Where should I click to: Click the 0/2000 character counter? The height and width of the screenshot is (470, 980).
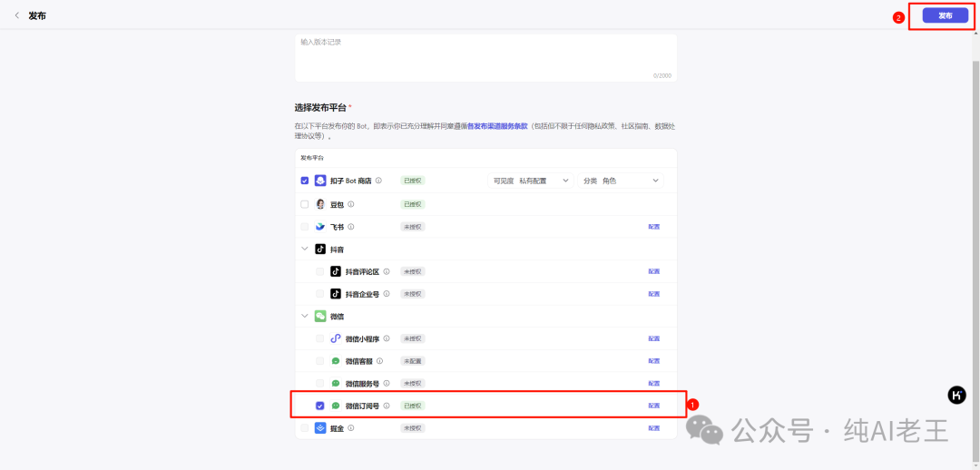pyautogui.click(x=661, y=75)
